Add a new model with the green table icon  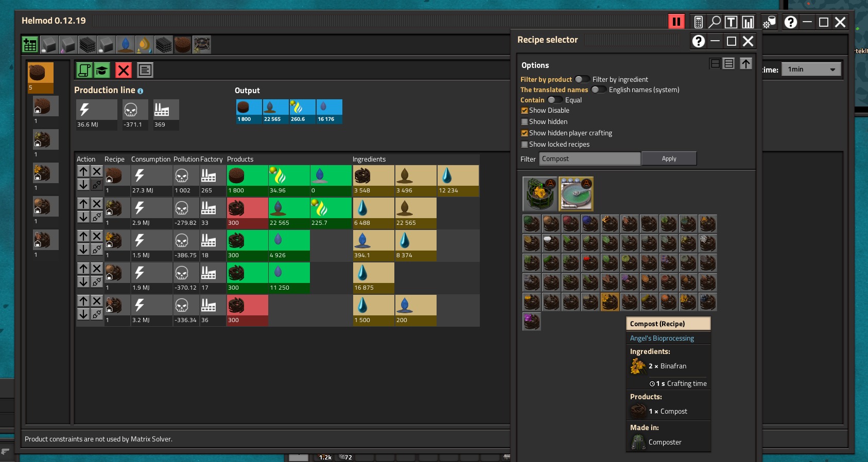pyautogui.click(x=30, y=45)
